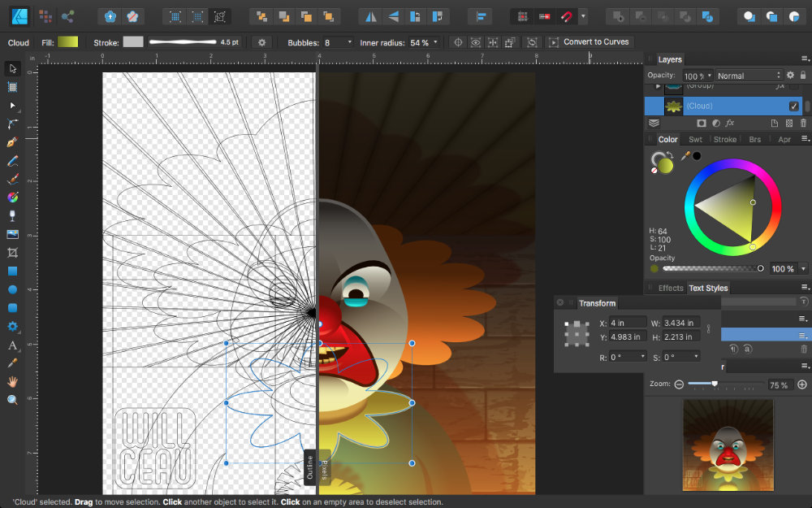This screenshot has height=508, width=812.
Task: Switch to the Stroke tab
Action: tap(724, 140)
